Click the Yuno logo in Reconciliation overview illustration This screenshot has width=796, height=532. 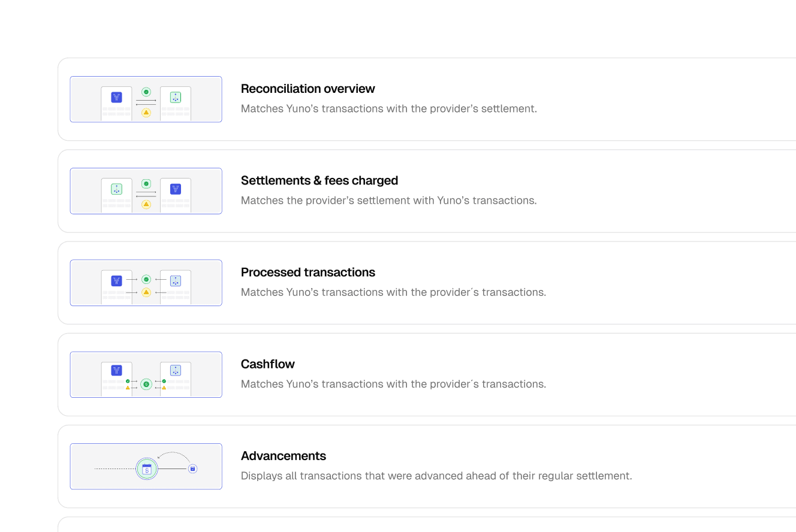point(116,97)
